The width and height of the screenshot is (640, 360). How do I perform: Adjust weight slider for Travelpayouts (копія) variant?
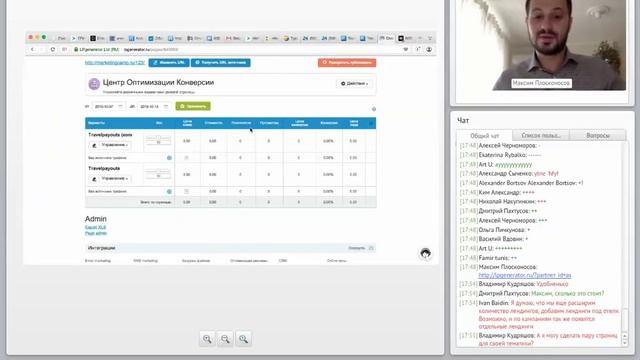[158, 138]
